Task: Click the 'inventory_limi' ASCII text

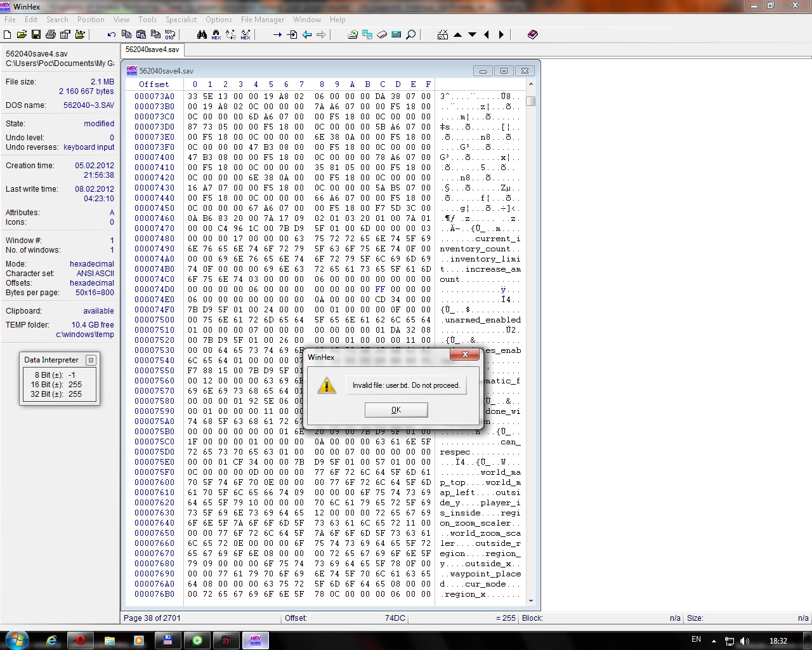Action: tap(485, 259)
